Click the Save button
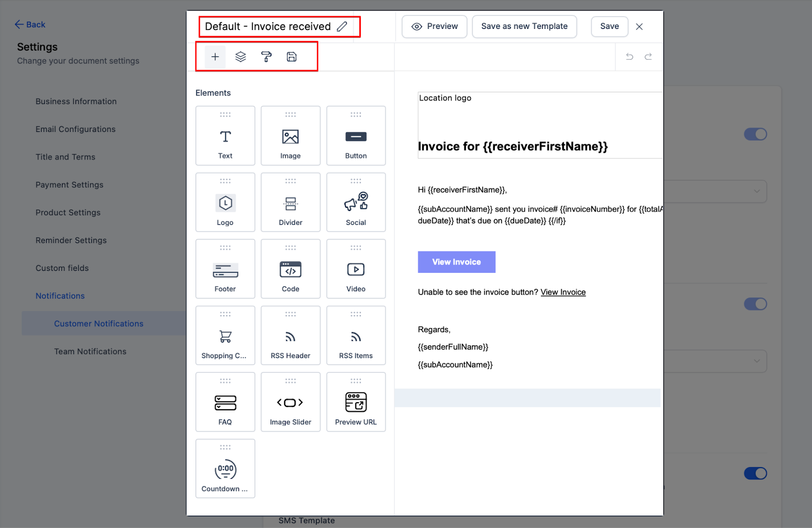Screen dimensions: 812x528 pos(610,26)
